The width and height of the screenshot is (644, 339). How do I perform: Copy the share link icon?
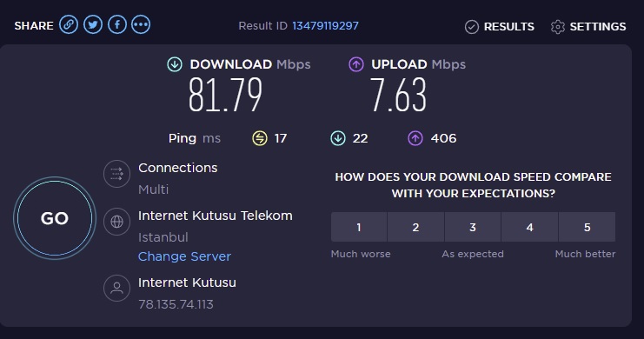click(69, 25)
